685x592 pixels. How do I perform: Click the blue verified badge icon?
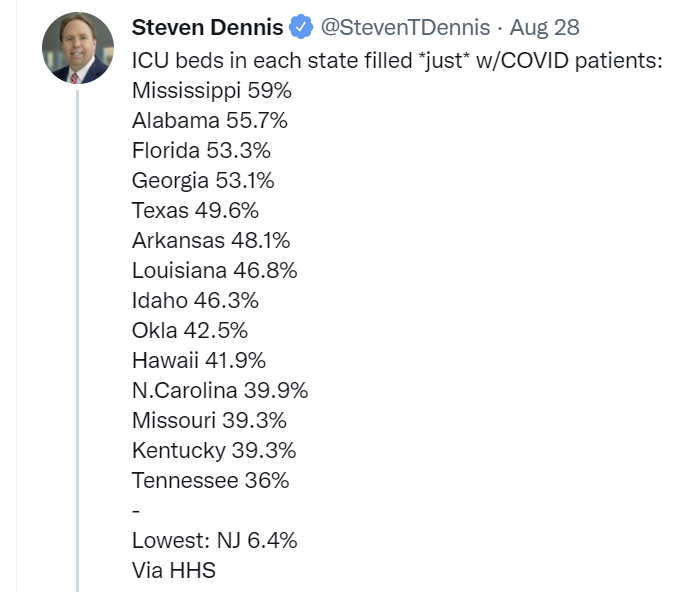pyautogui.click(x=303, y=29)
